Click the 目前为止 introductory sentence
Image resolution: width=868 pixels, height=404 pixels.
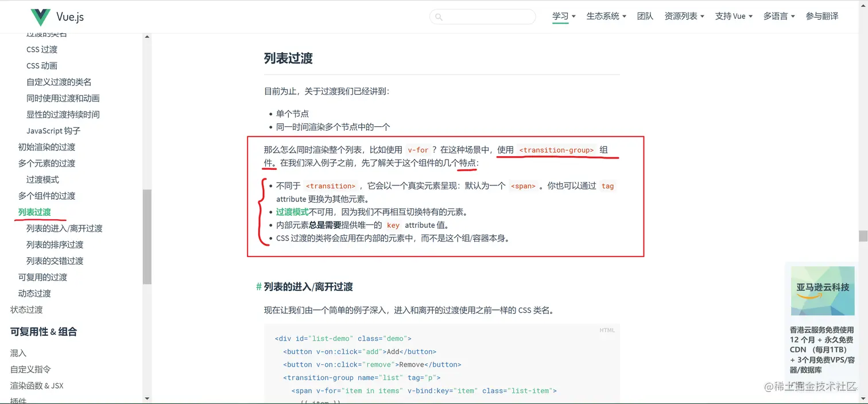327,91
